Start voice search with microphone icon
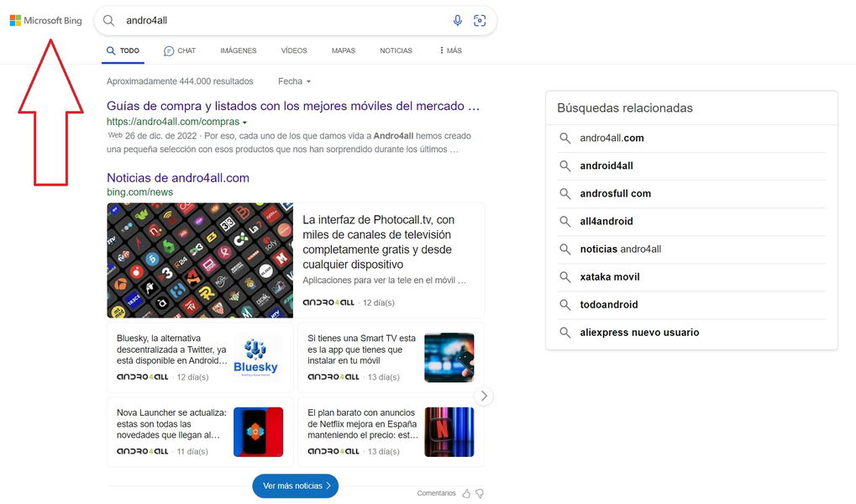This screenshot has height=504, width=856. click(458, 21)
